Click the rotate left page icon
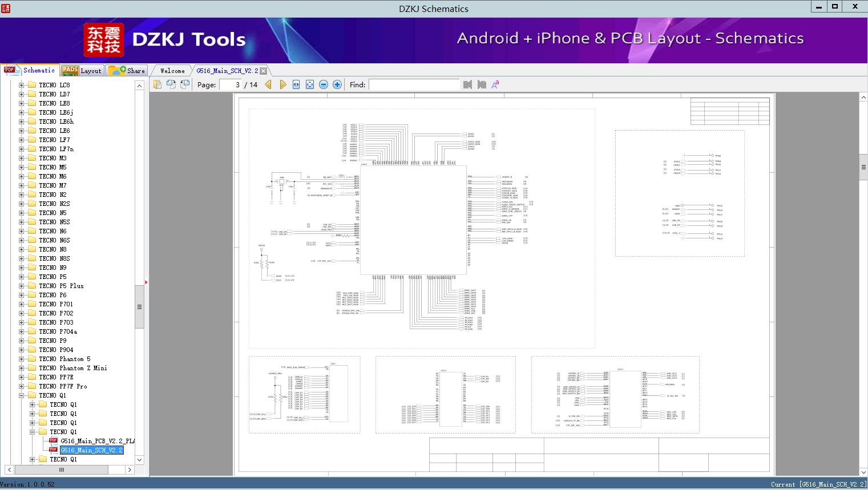This screenshot has height=490, width=868. point(171,84)
